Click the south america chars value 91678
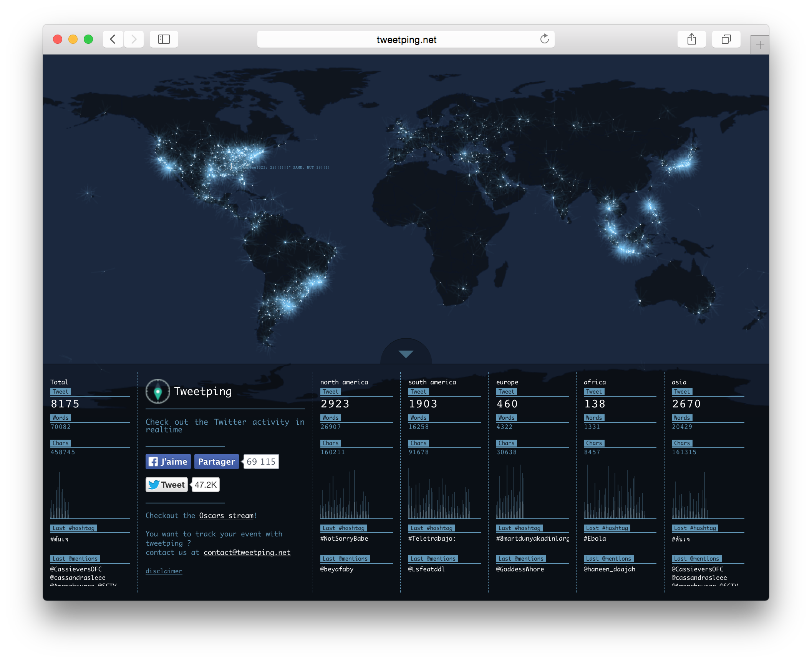 tap(419, 452)
